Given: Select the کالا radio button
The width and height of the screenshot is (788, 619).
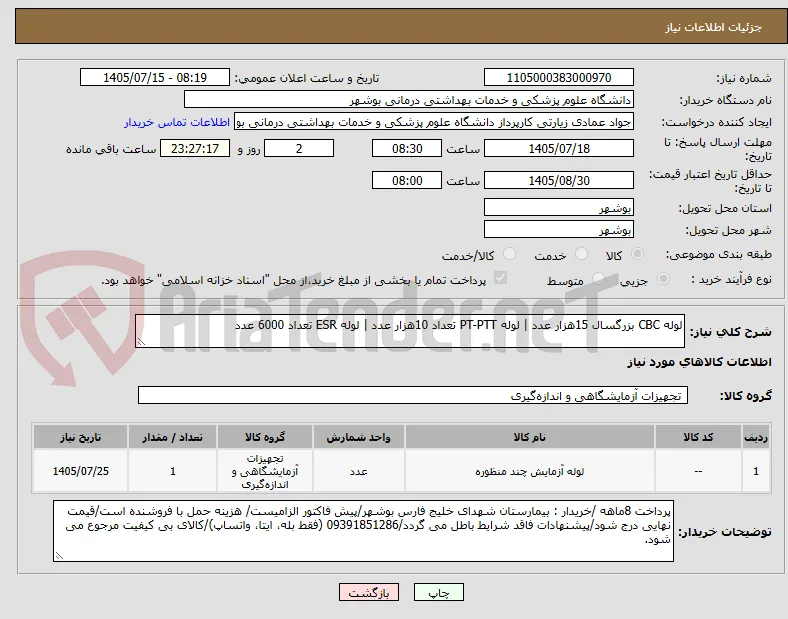Looking at the screenshot, I should 637,254.
